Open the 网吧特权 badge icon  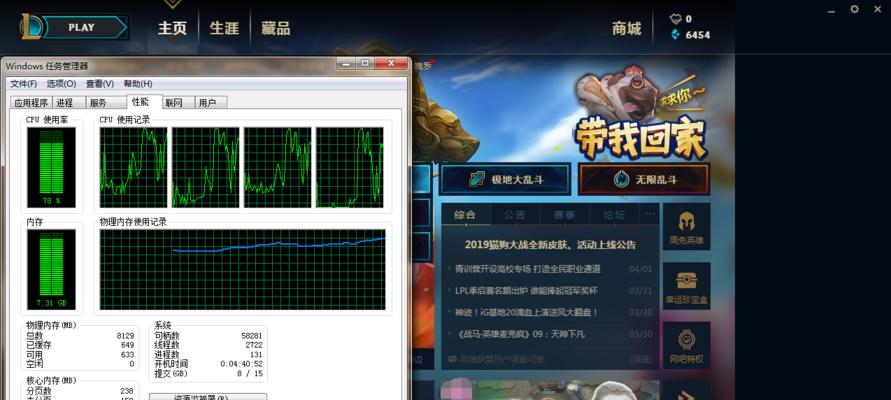click(686, 345)
